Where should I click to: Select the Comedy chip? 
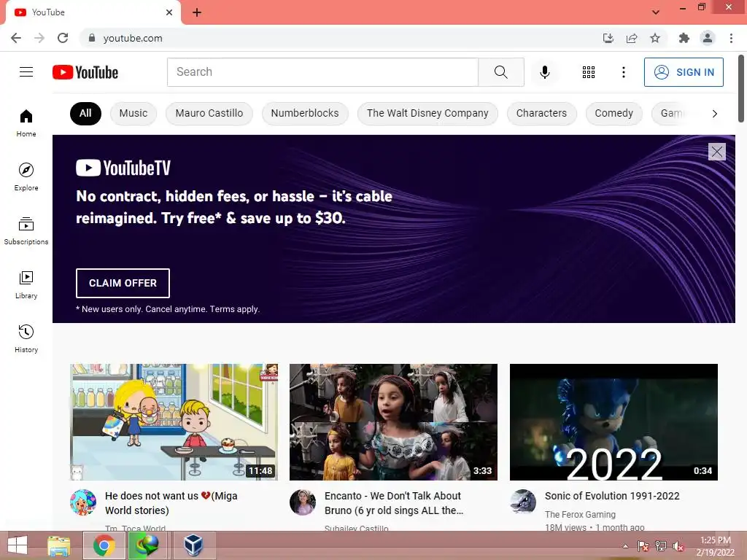coord(614,113)
